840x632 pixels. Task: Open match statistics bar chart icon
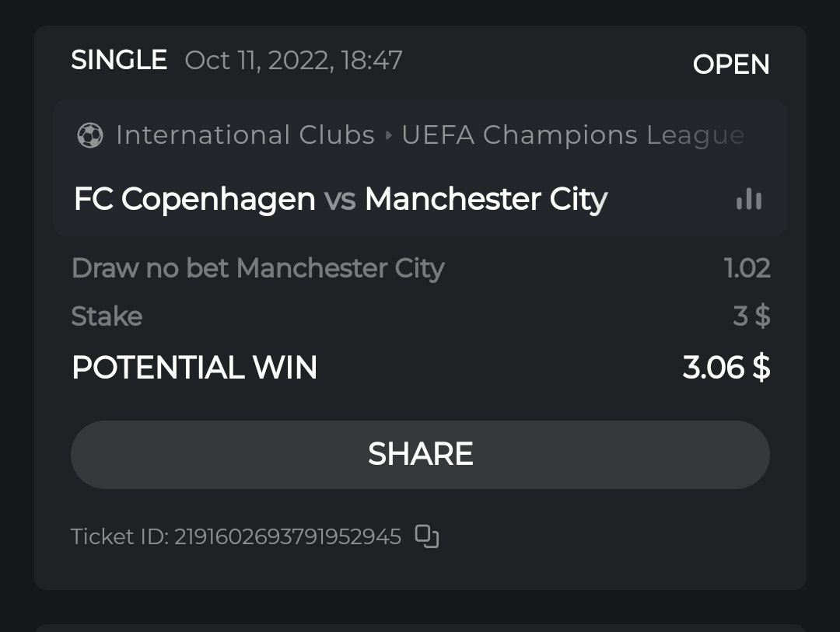tap(749, 200)
